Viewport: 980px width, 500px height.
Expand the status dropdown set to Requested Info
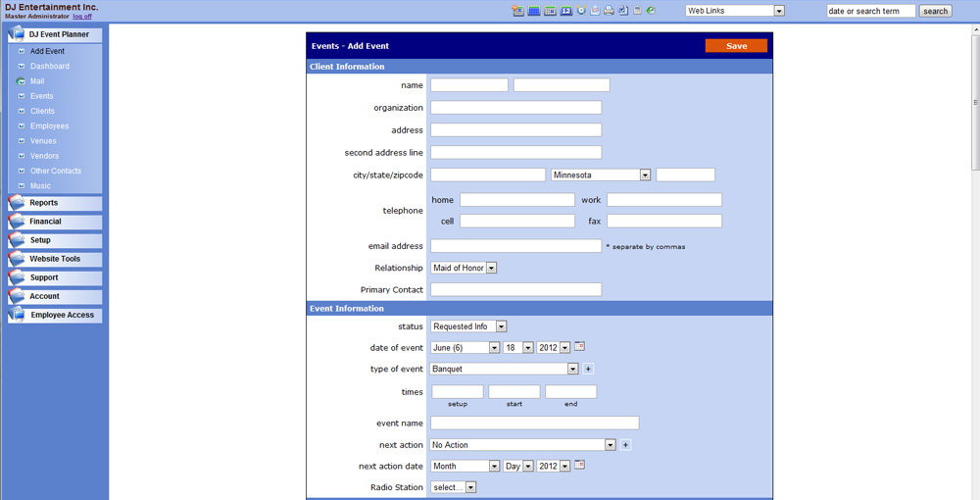point(501,326)
